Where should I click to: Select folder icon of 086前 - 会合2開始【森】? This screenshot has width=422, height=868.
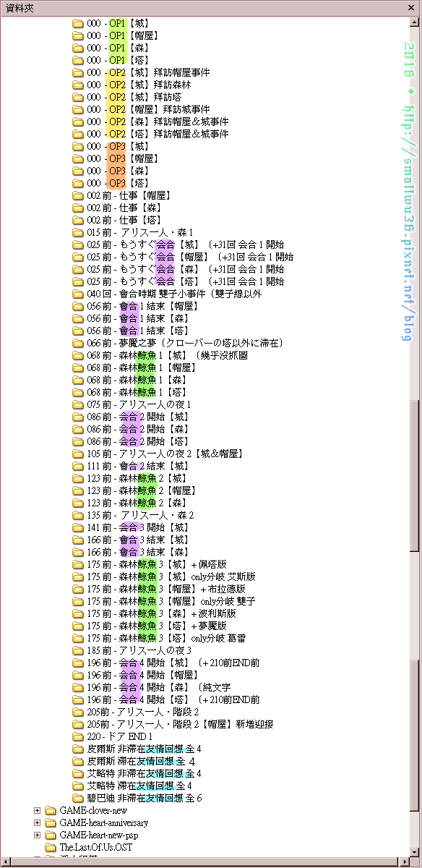(78, 429)
